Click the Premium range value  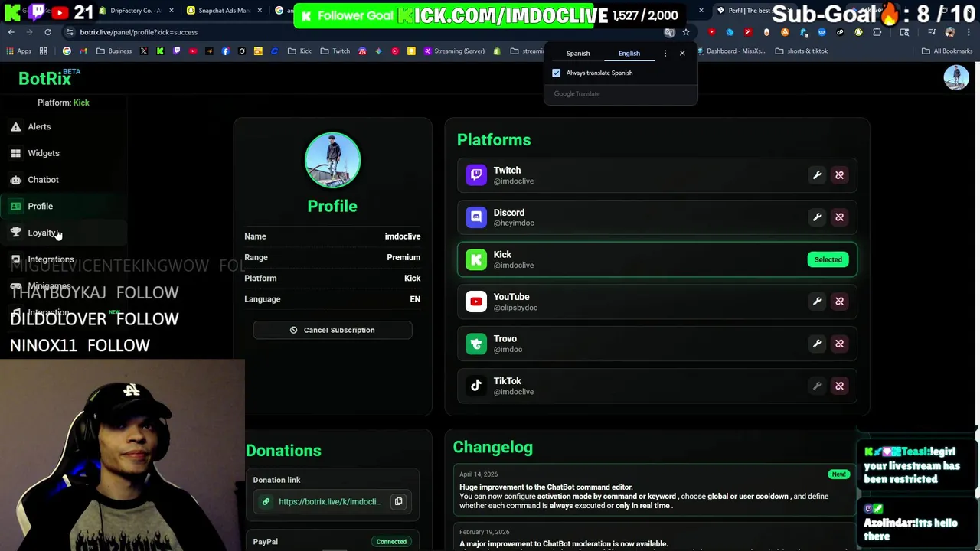pos(403,257)
